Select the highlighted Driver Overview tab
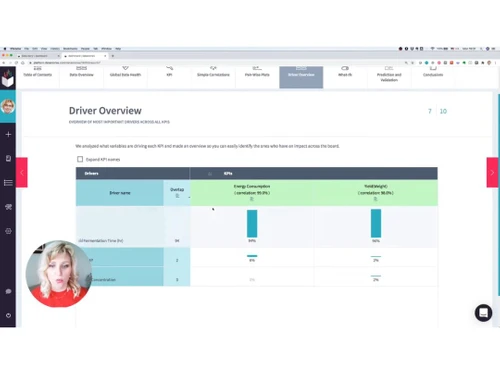 click(x=301, y=77)
